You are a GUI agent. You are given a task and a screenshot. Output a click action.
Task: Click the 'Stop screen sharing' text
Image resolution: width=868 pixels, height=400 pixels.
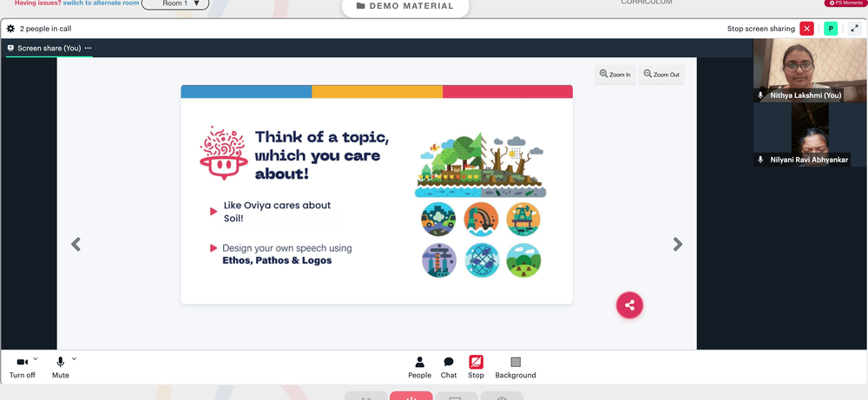point(760,29)
